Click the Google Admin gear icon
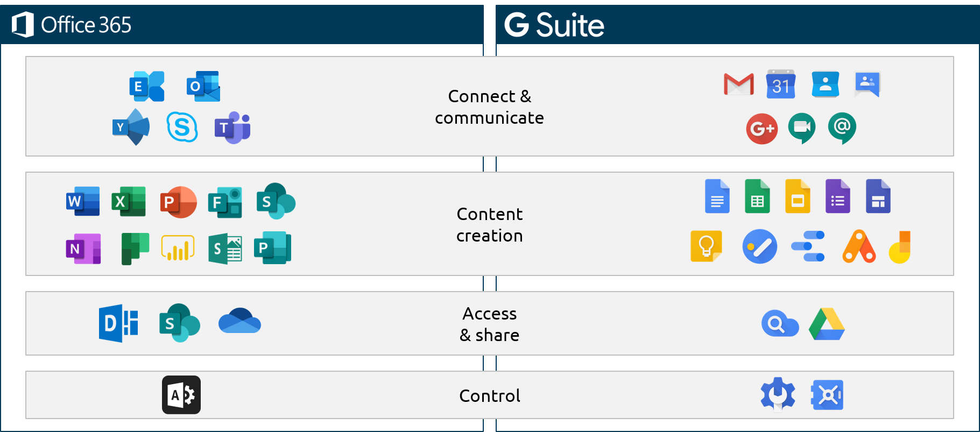980x432 pixels. [x=778, y=394]
